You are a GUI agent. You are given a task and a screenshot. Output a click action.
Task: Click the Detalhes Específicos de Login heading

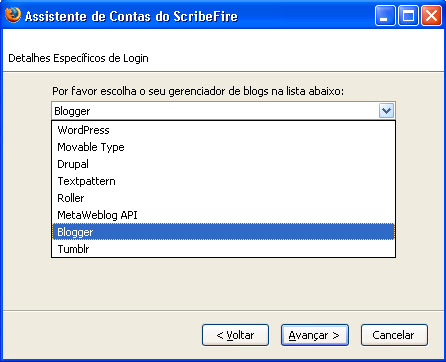78,58
